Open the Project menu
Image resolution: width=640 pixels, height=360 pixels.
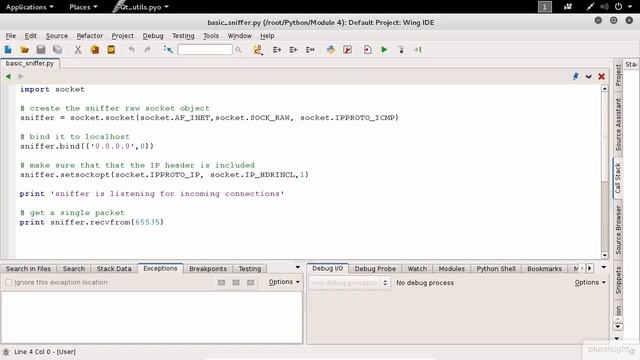point(122,36)
